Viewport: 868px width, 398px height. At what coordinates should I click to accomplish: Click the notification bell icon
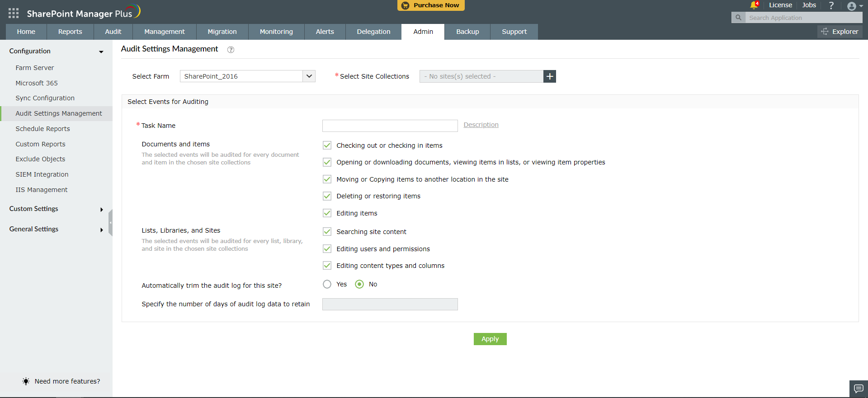pyautogui.click(x=754, y=5)
